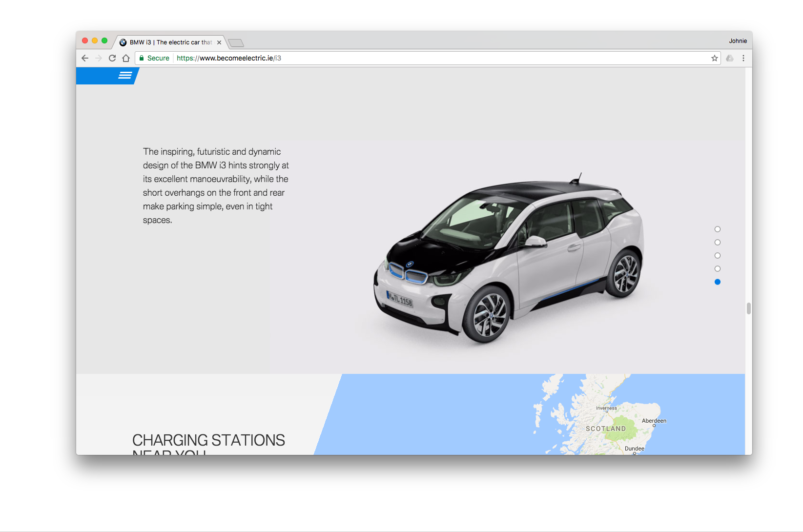Maximize window with green button

pos(104,41)
